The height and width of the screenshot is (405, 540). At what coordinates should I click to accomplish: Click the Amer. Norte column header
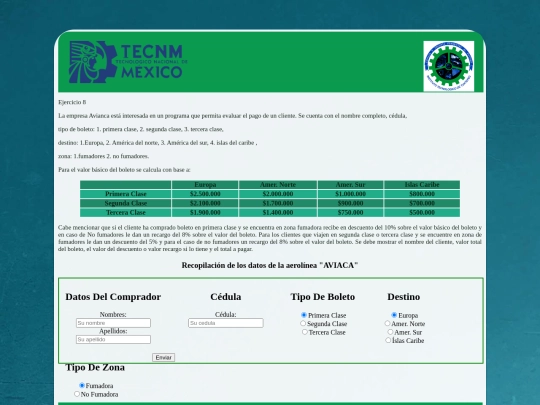click(x=278, y=185)
